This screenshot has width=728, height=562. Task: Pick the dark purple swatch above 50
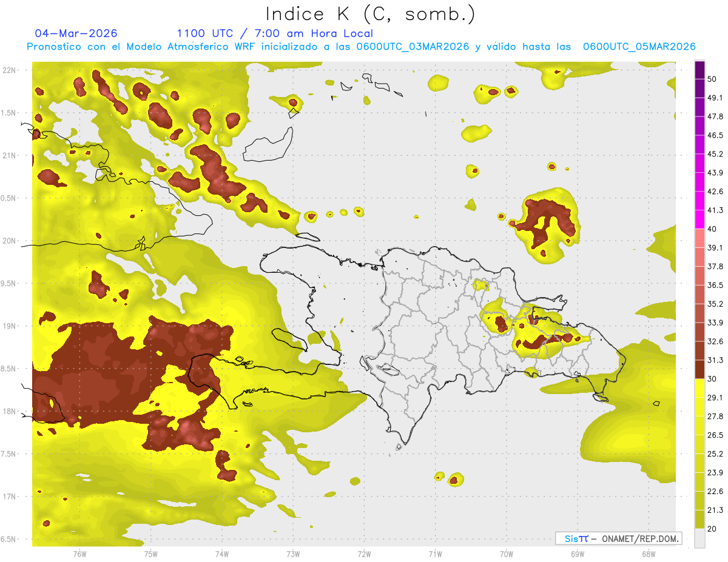(x=700, y=70)
